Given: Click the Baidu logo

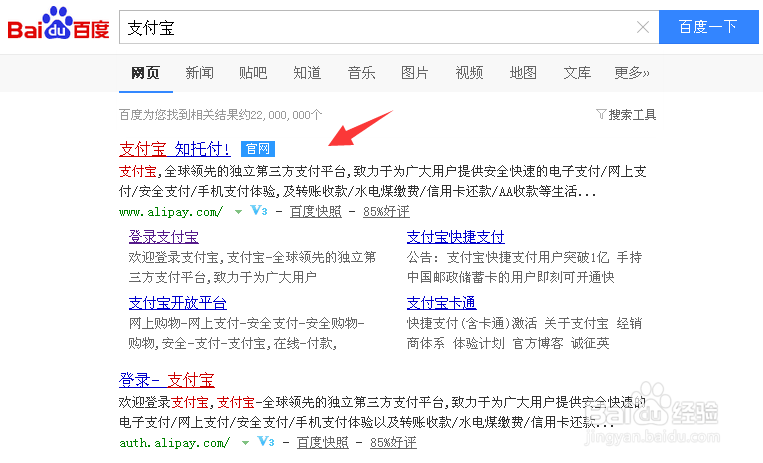Looking at the screenshot, I should (58, 24).
